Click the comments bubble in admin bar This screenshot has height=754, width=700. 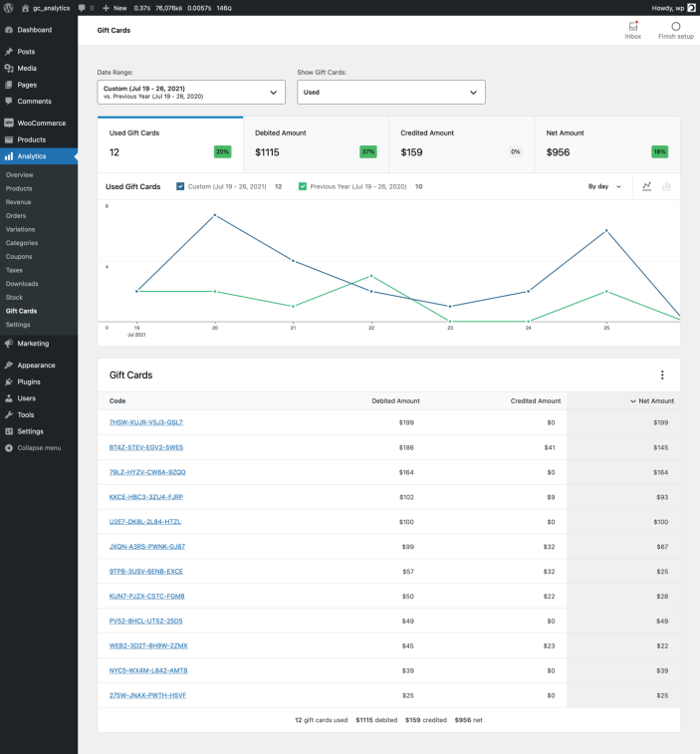click(x=83, y=7)
